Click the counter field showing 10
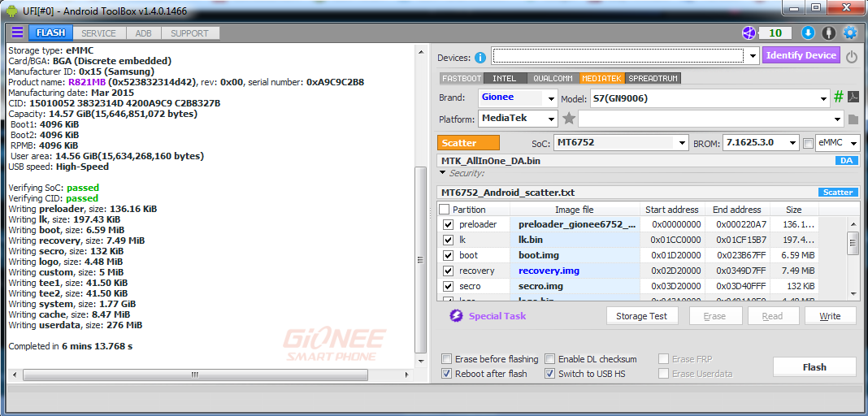Screen dimensions: 868x416 775,33
